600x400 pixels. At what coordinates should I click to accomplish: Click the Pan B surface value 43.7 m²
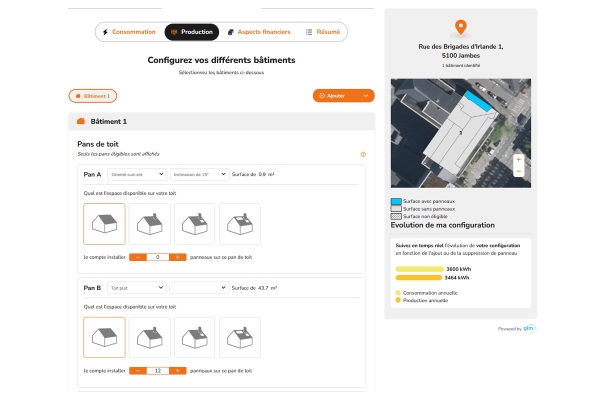click(x=267, y=288)
